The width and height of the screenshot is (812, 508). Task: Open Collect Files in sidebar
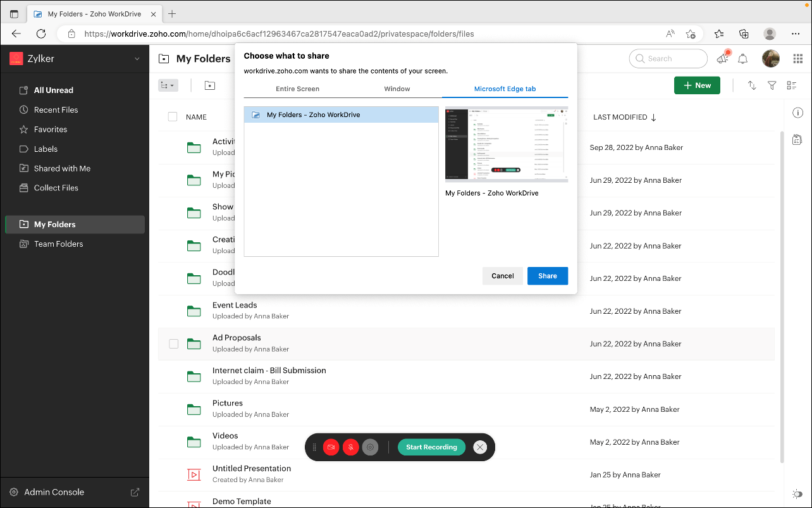(56, 188)
